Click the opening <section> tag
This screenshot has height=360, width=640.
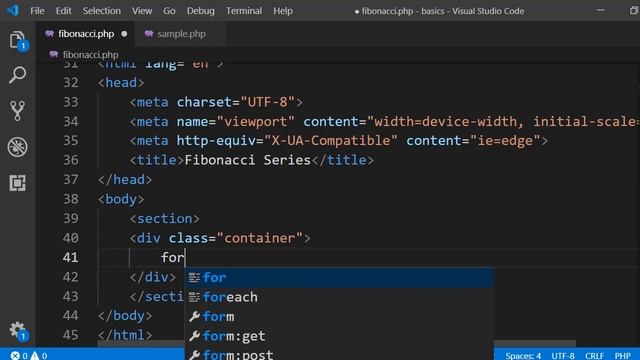pyautogui.click(x=164, y=219)
